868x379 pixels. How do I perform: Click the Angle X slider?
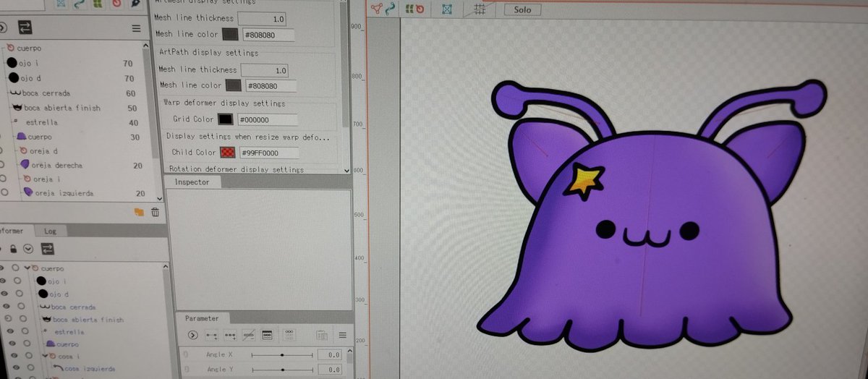[x=282, y=355]
